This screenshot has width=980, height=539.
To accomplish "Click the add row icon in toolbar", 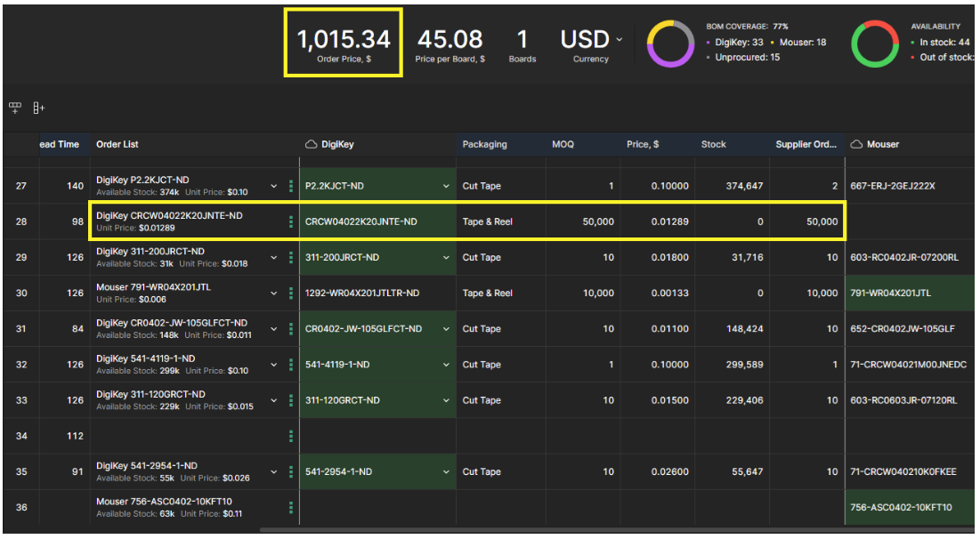I will click(15, 108).
